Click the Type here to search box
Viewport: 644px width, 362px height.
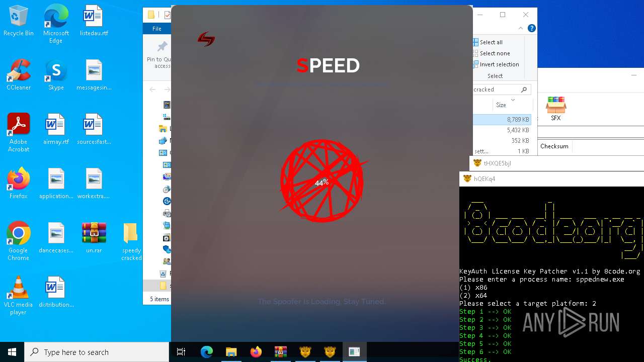coord(97,352)
